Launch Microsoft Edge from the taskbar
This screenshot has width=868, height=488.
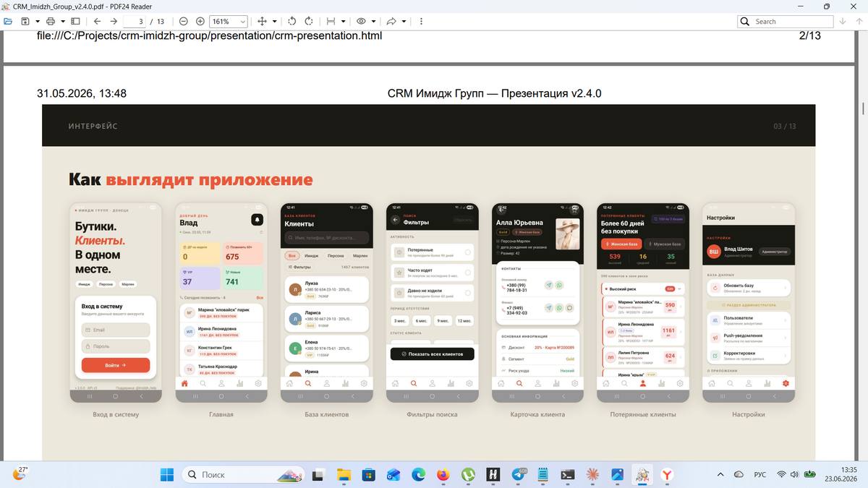[419, 475]
